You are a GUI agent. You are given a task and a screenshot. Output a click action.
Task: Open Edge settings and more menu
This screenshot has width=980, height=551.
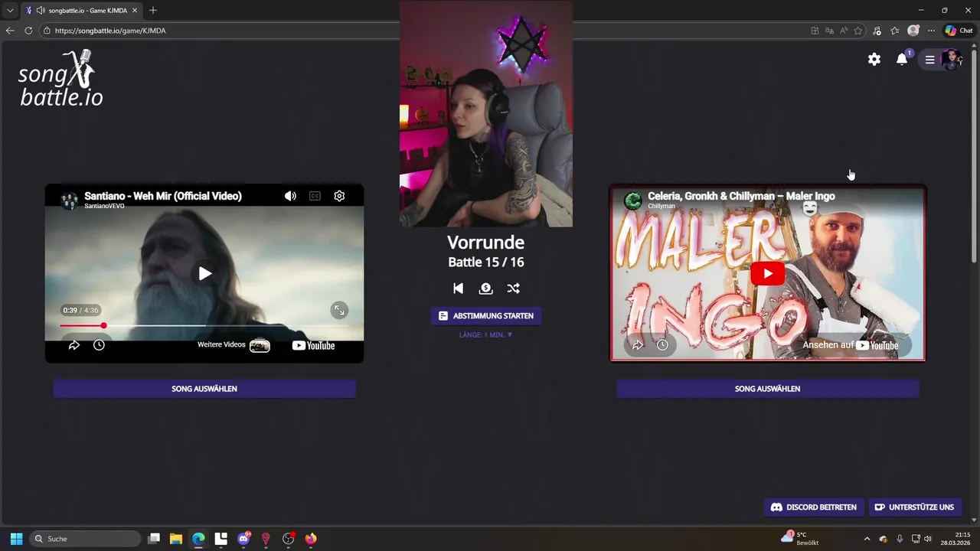tap(931, 31)
